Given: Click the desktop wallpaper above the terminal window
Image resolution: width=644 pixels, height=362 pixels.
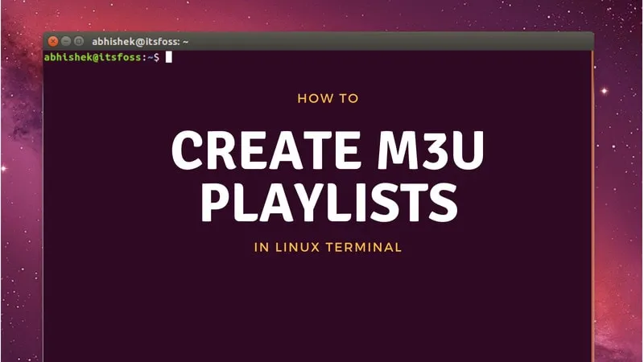Looking at the screenshot, I should 322,14.
